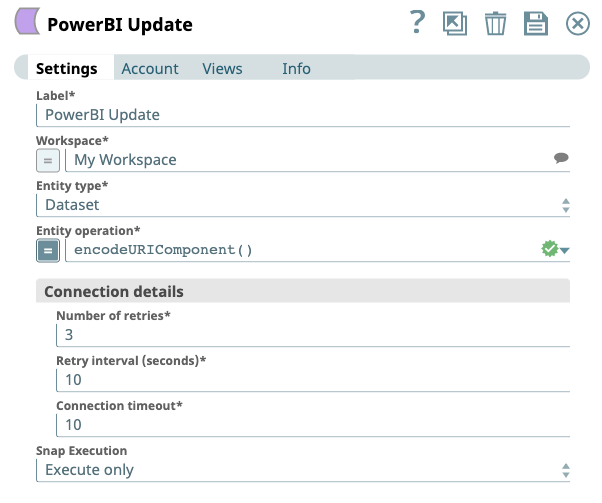602x503 pixels.
Task: Open the Workspace suggestion bubble icon
Action: 561,158
